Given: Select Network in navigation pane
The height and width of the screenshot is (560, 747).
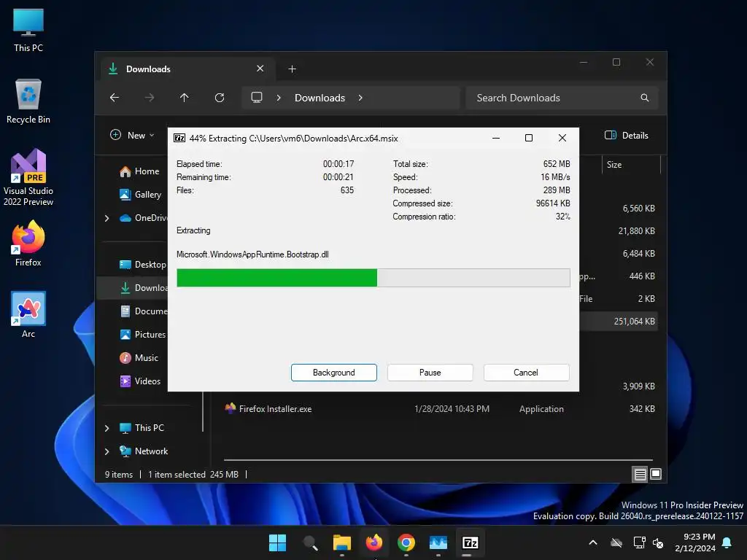Looking at the screenshot, I should pos(144,451).
